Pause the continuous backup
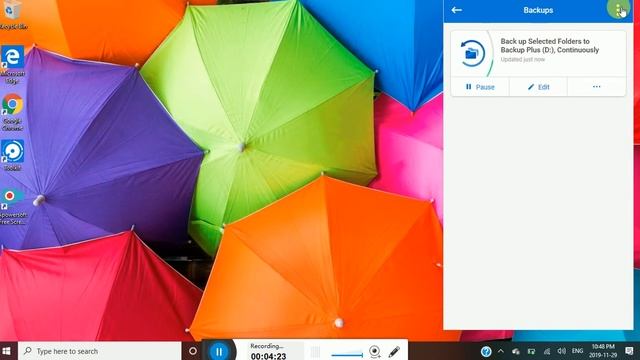The image size is (640, 360). pyautogui.click(x=480, y=87)
